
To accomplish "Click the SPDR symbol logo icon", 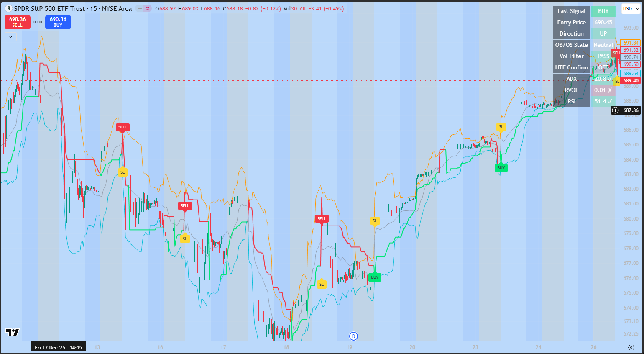I will pyautogui.click(x=8, y=8).
